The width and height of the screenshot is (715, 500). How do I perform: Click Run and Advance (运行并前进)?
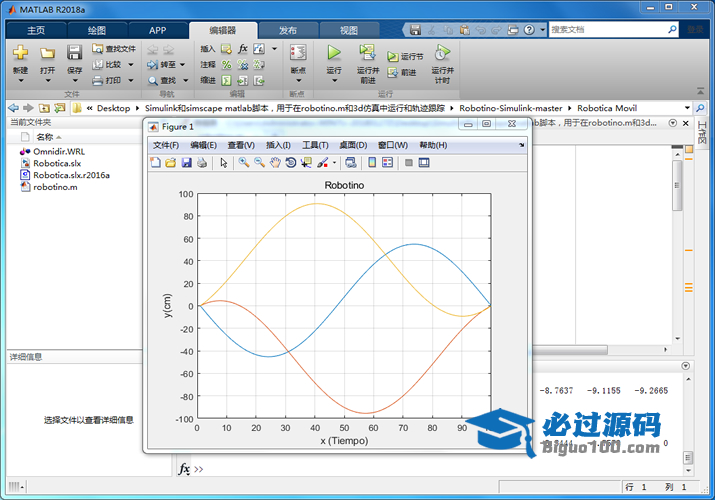[x=368, y=64]
